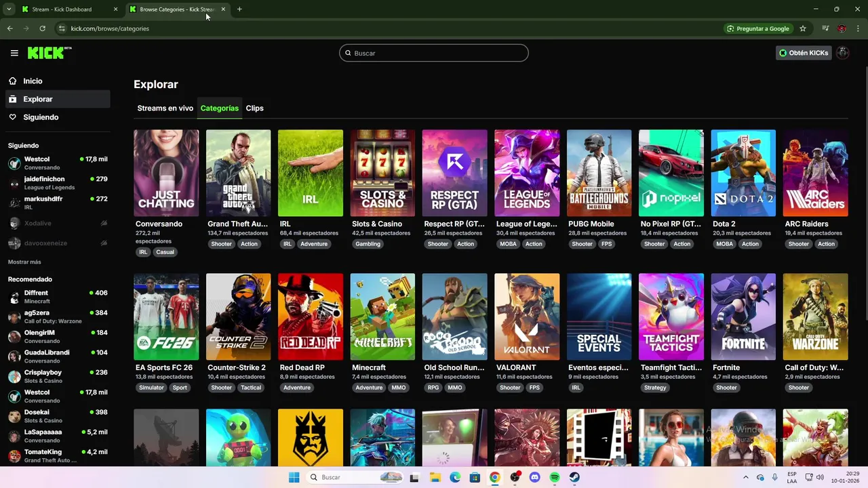Click the Chrome back arrow
Viewport: 868px width, 488px height.
click(x=9, y=28)
